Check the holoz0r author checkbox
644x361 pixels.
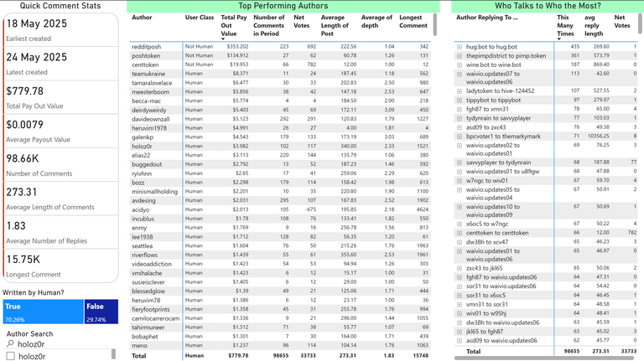[x=11, y=356]
